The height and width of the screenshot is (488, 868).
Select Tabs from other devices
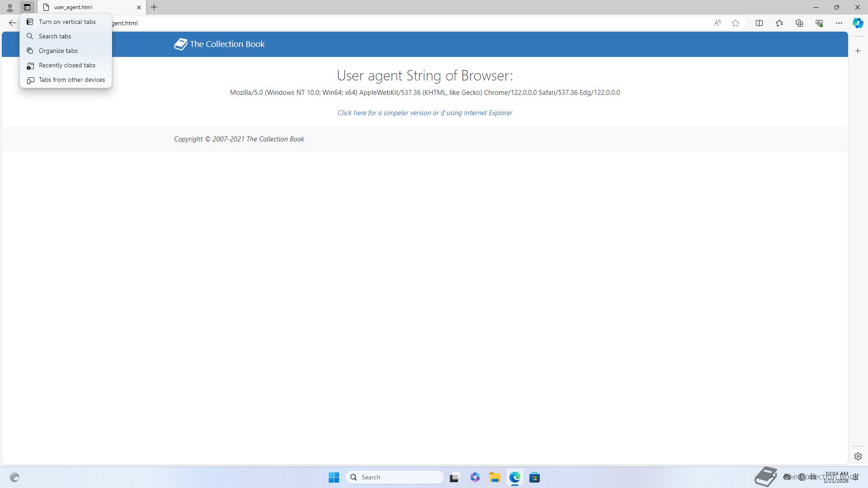click(x=71, y=80)
